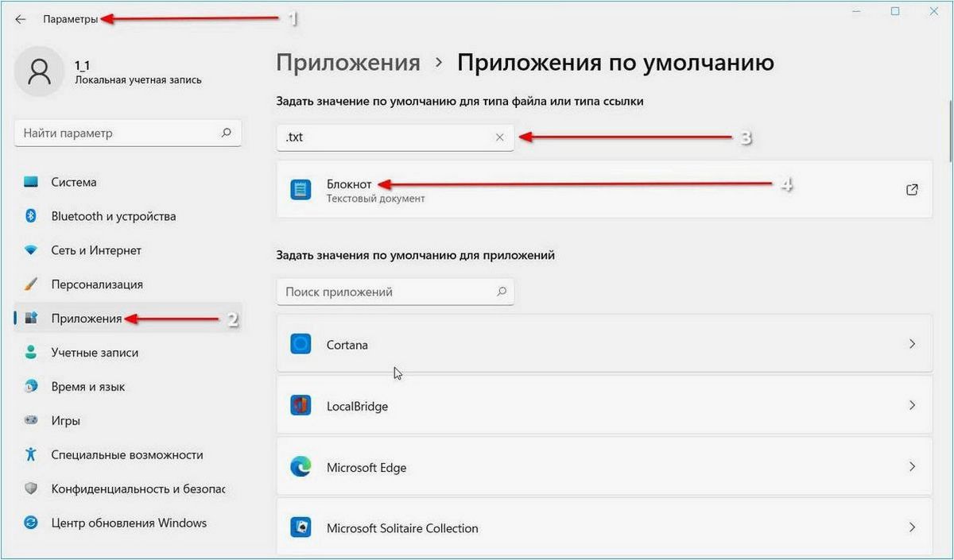Screen dimensions: 954x560
Task: Click the Учетные записи person icon
Action: (x=31, y=353)
